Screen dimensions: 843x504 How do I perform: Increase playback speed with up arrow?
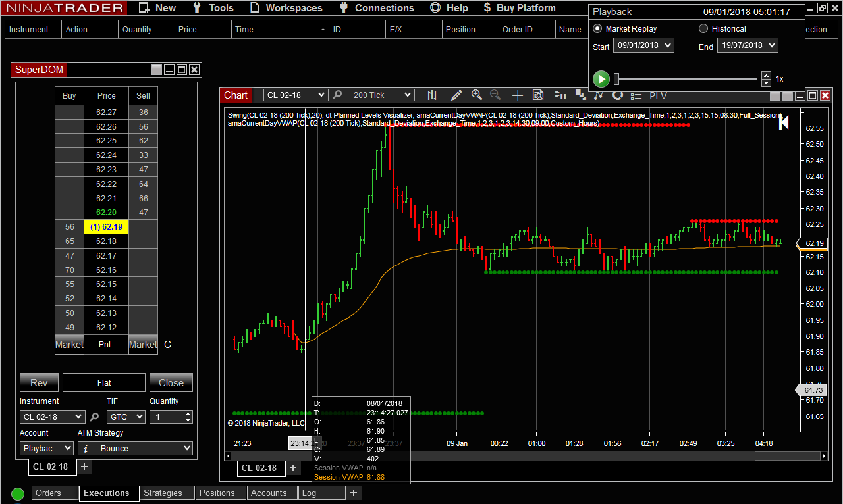(766, 75)
